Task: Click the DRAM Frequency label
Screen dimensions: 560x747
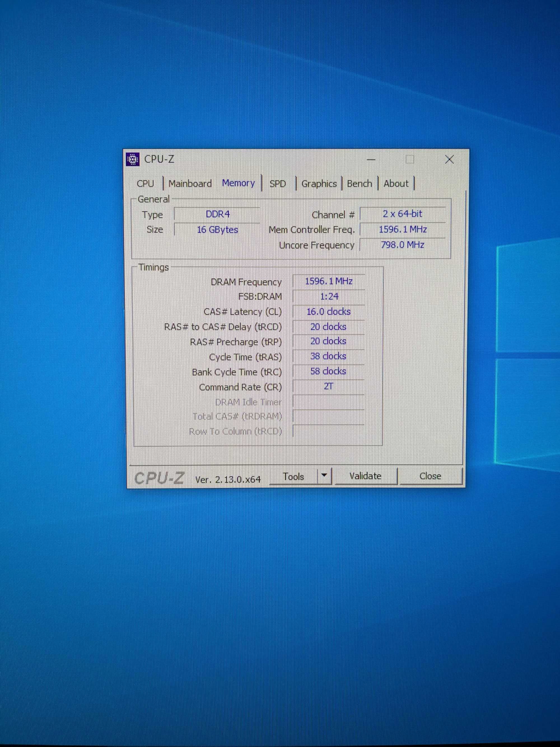Action: tap(246, 282)
